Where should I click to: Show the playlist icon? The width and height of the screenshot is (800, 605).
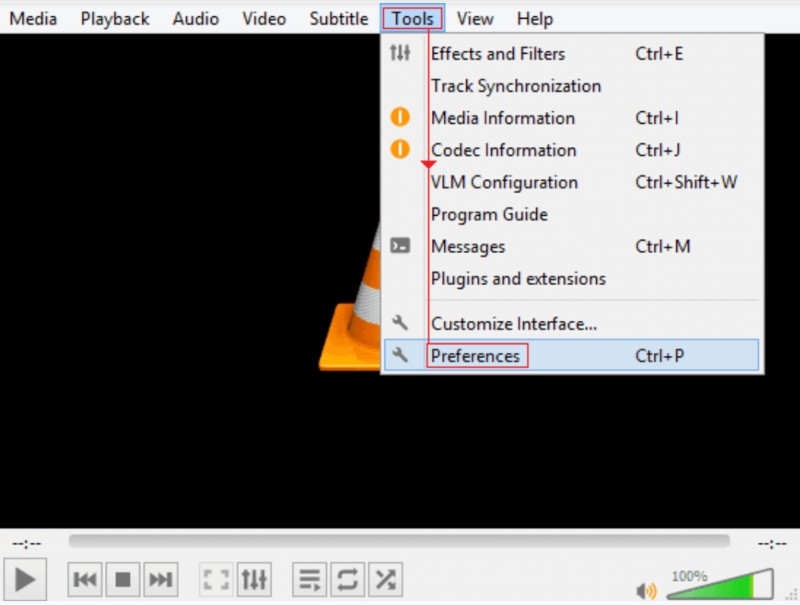coord(309,578)
